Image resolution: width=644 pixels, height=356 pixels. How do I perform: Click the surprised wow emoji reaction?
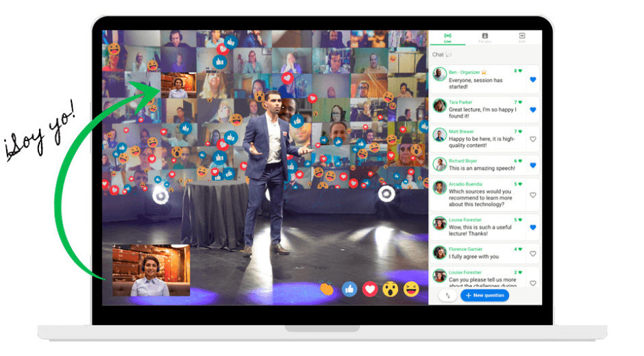click(x=391, y=289)
